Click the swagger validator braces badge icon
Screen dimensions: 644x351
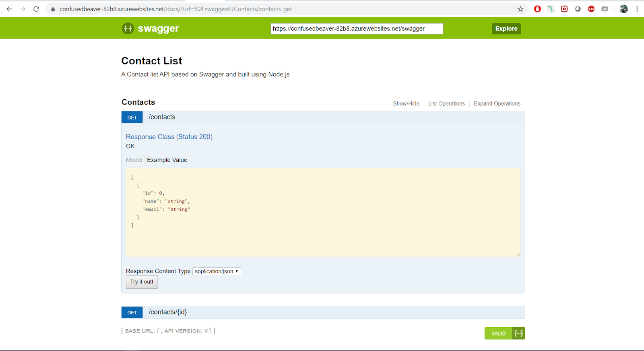tap(519, 333)
